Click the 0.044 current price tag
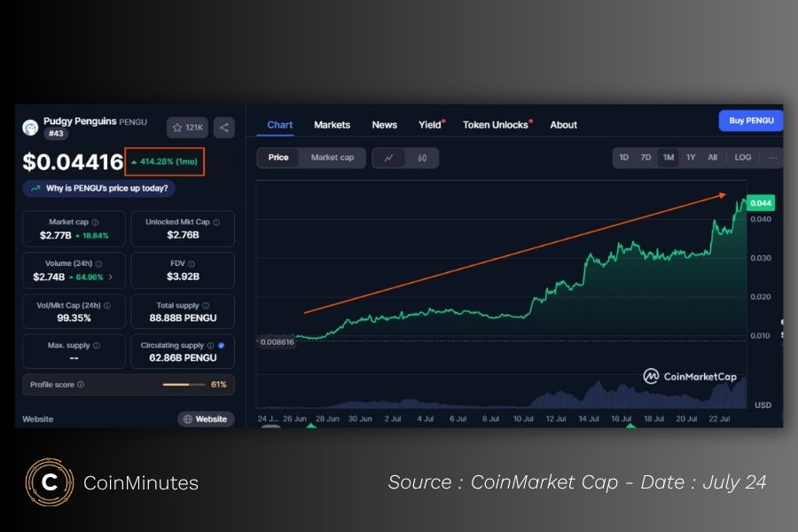 [761, 203]
